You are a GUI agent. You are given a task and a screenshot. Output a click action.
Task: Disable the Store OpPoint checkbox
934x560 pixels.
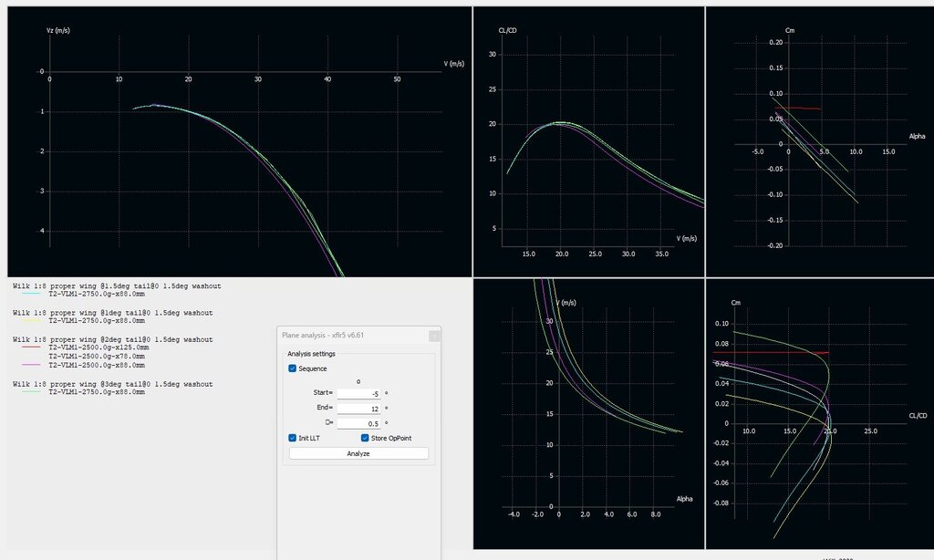(366, 438)
